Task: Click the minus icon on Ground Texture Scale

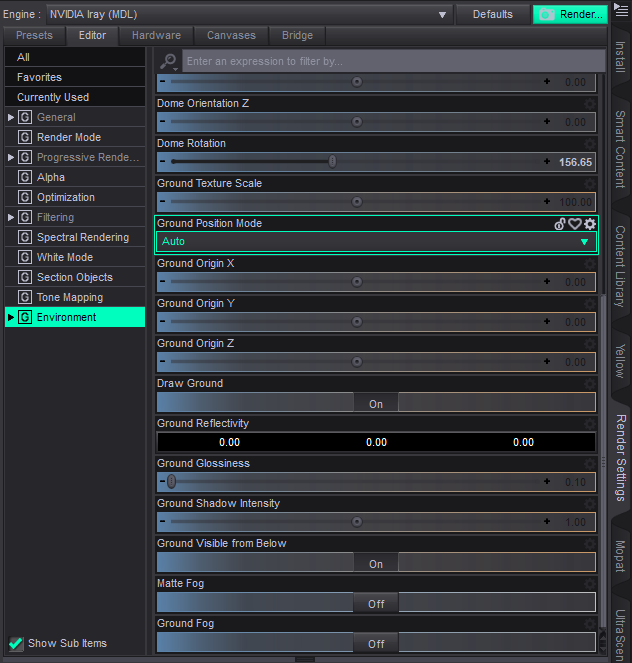Action: 163,201
